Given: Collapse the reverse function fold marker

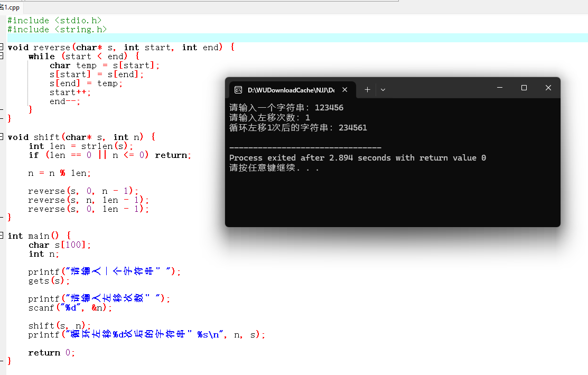Looking at the screenshot, I should tap(2, 47).
